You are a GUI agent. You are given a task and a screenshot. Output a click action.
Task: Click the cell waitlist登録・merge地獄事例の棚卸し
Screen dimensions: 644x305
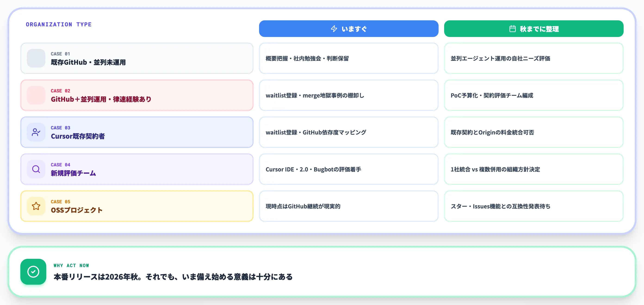click(349, 95)
